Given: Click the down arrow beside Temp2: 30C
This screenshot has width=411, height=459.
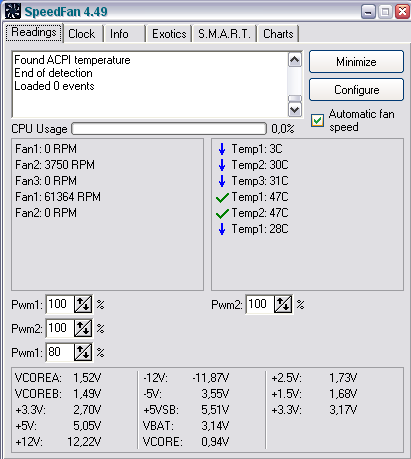Looking at the screenshot, I should [x=222, y=165].
